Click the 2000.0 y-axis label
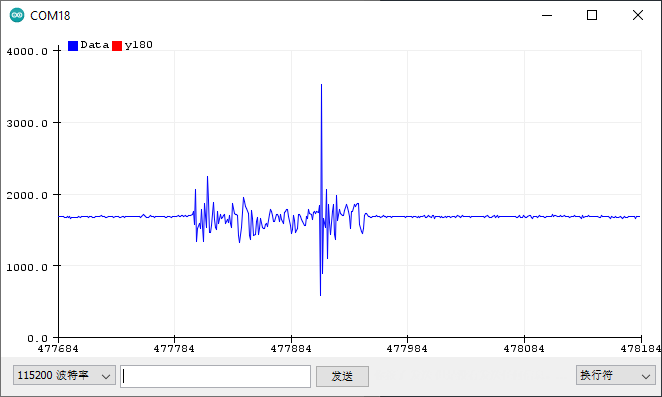This screenshot has width=662, height=397. point(27,195)
